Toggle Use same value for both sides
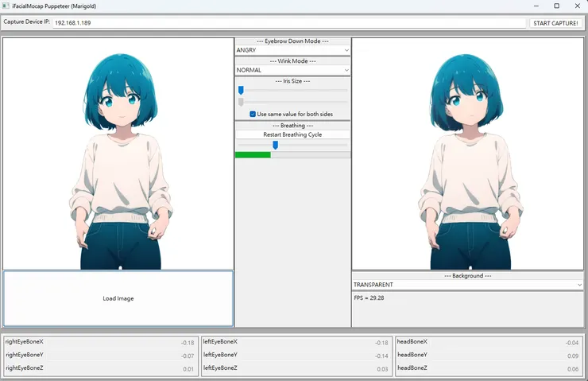The height and width of the screenshot is (381, 588). pyautogui.click(x=292, y=114)
